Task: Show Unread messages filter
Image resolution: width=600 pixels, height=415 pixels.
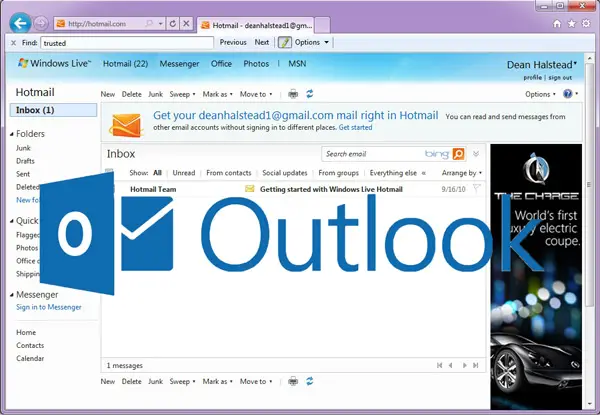Action: coord(184,173)
